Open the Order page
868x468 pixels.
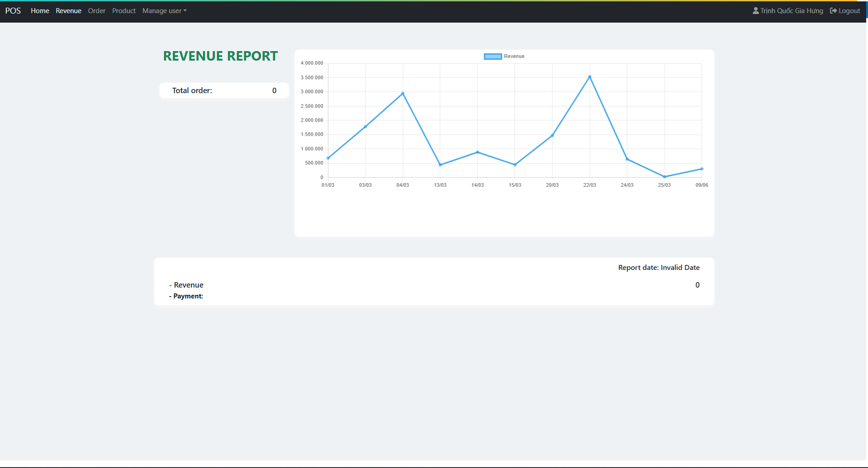coord(96,11)
